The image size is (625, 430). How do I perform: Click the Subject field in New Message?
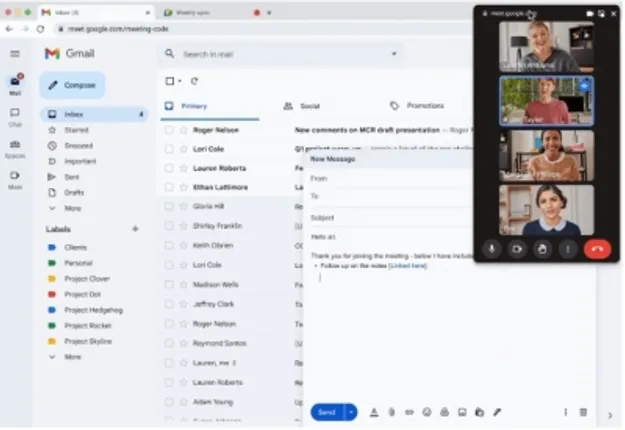click(x=400, y=217)
